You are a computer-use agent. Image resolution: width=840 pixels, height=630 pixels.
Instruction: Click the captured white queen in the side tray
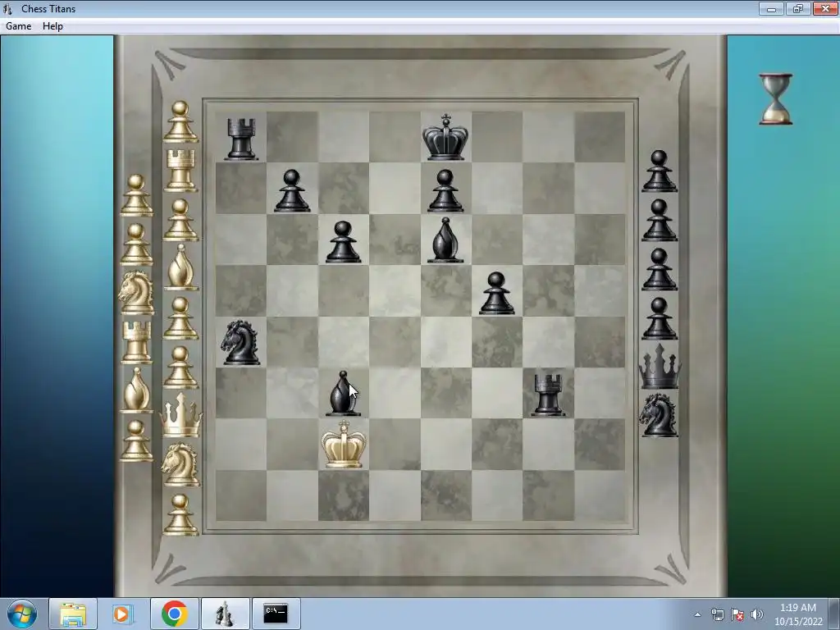(x=181, y=415)
